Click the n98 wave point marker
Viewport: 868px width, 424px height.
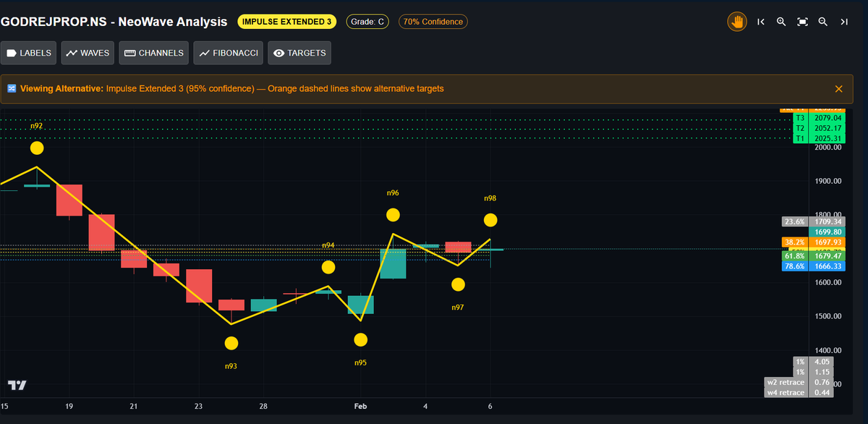coord(490,220)
